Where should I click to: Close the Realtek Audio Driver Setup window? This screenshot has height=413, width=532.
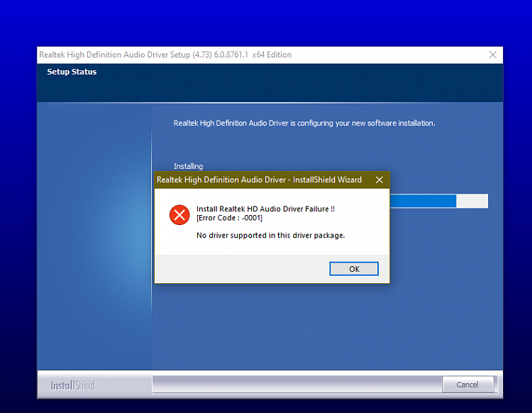coord(493,55)
